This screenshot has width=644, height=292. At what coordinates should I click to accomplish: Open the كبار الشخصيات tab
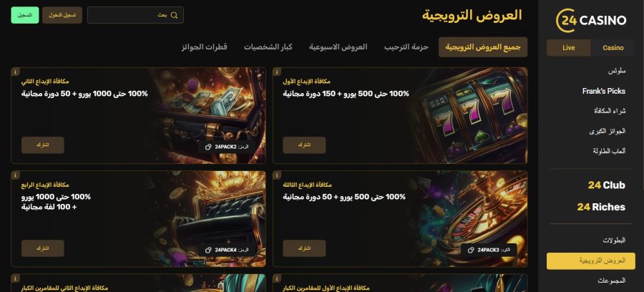coord(268,47)
